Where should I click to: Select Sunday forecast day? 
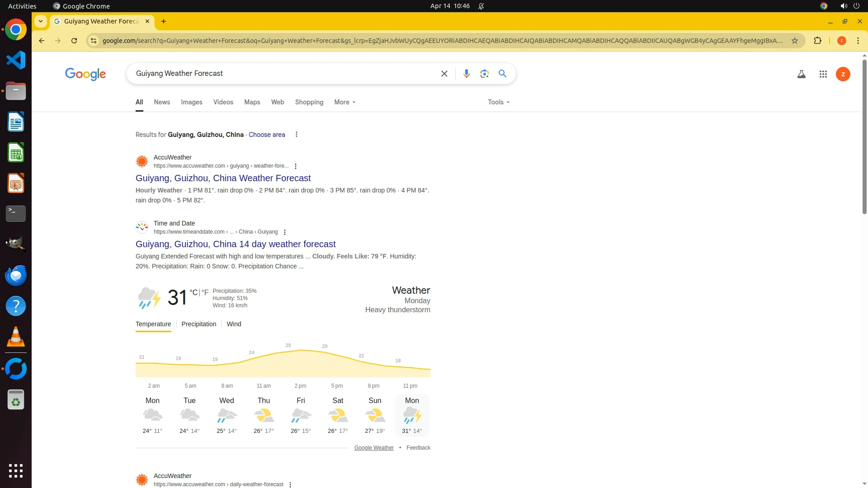click(x=375, y=415)
